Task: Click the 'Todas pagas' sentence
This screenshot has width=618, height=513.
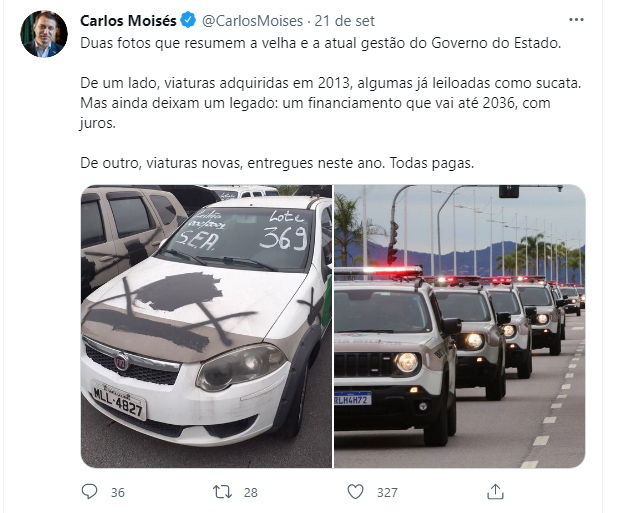Action: click(432, 163)
